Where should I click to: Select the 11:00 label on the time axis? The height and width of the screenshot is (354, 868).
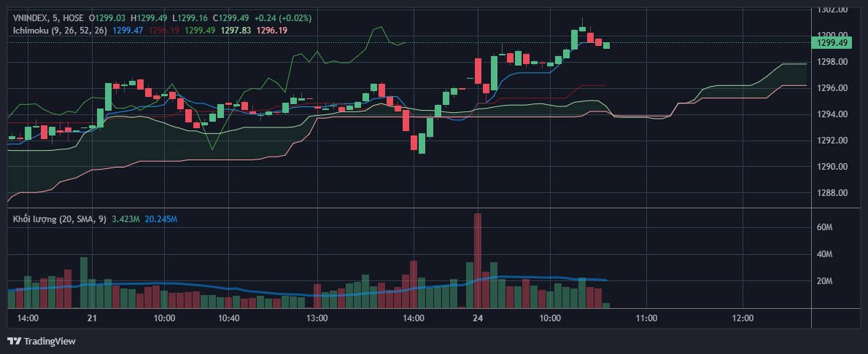646,318
